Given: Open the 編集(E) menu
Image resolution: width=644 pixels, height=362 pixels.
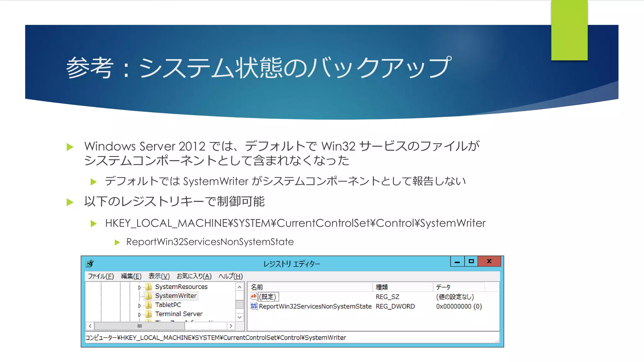Looking at the screenshot, I should click(x=131, y=276).
